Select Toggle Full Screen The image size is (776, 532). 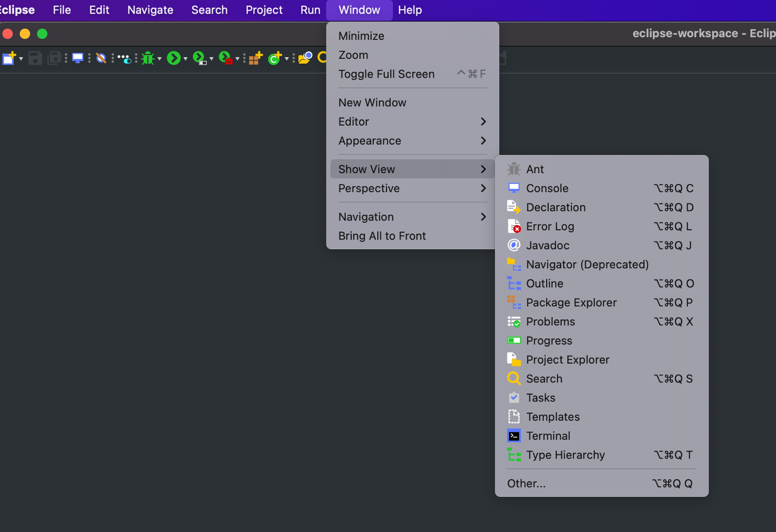tap(412, 74)
